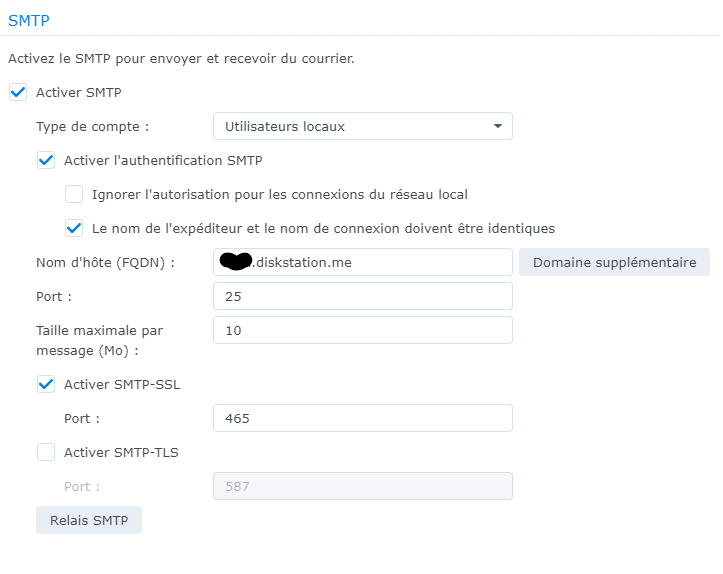This screenshot has width=723, height=574.
Task: Open the Relais SMTP settings button
Action: click(89, 520)
